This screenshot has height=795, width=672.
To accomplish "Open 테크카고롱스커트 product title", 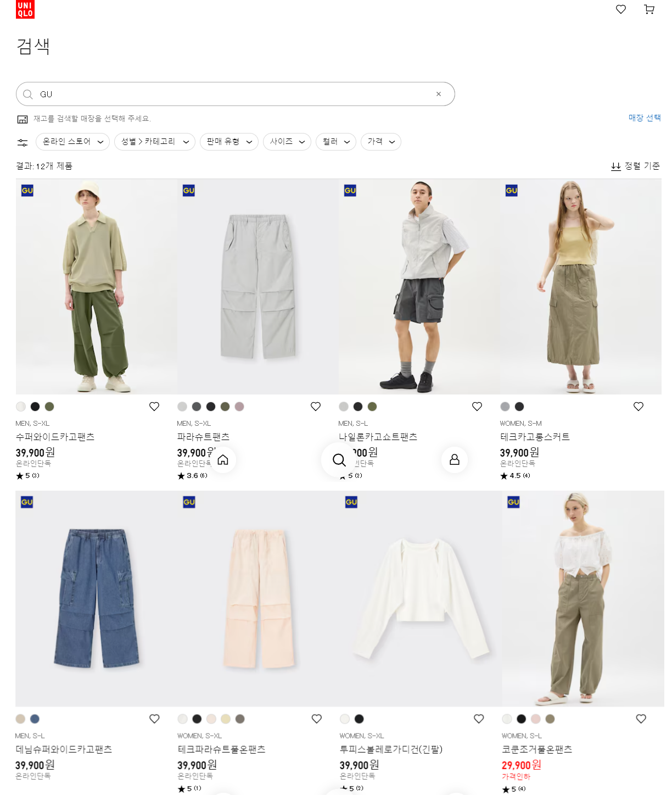I will click(x=535, y=437).
